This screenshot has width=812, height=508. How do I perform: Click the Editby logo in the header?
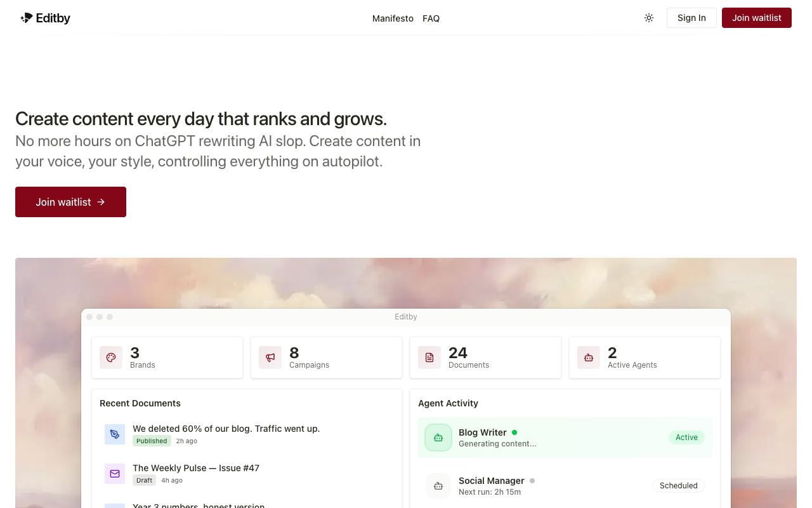(x=45, y=18)
